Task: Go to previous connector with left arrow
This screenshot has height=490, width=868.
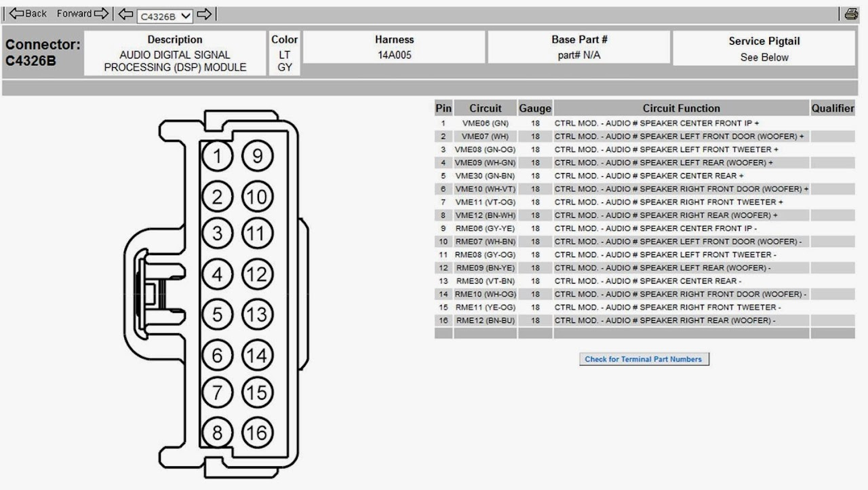Action: tap(125, 14)
